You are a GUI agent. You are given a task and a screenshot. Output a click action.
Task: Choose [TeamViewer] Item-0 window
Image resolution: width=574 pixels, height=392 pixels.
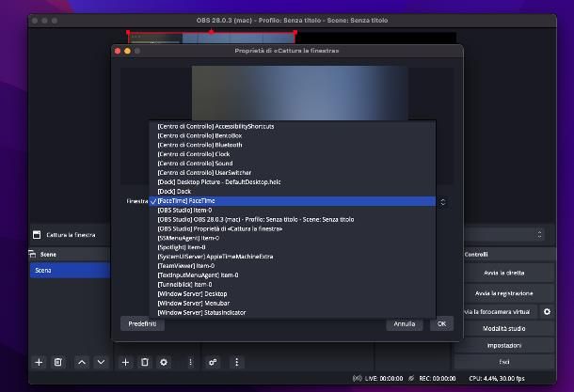[x=292, y=266]
